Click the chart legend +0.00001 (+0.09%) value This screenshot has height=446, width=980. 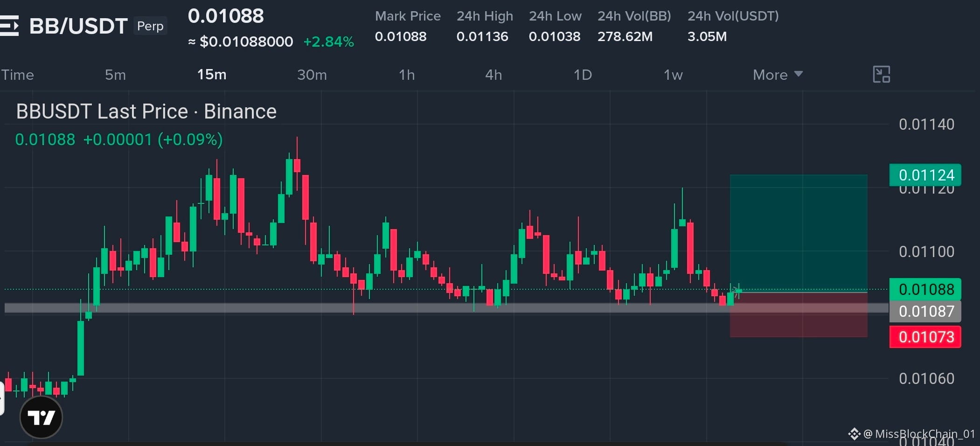pos(153,139)
